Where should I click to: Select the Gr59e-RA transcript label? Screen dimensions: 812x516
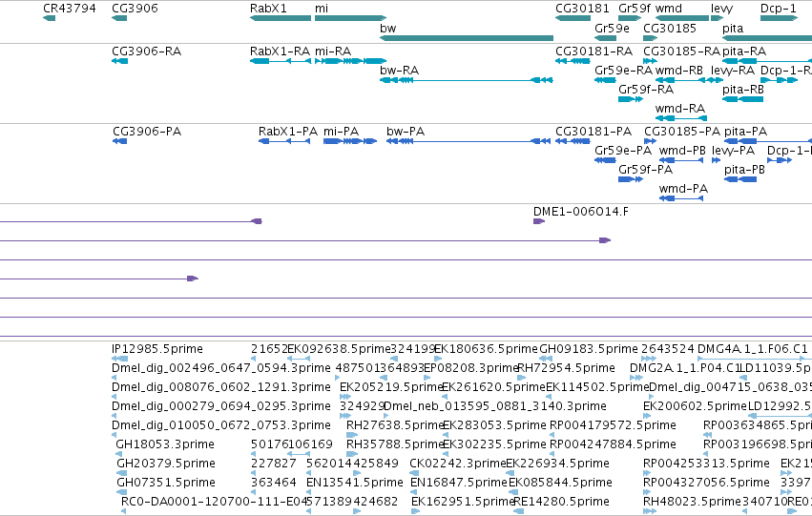pyautogui.click(x=623, y=71)
